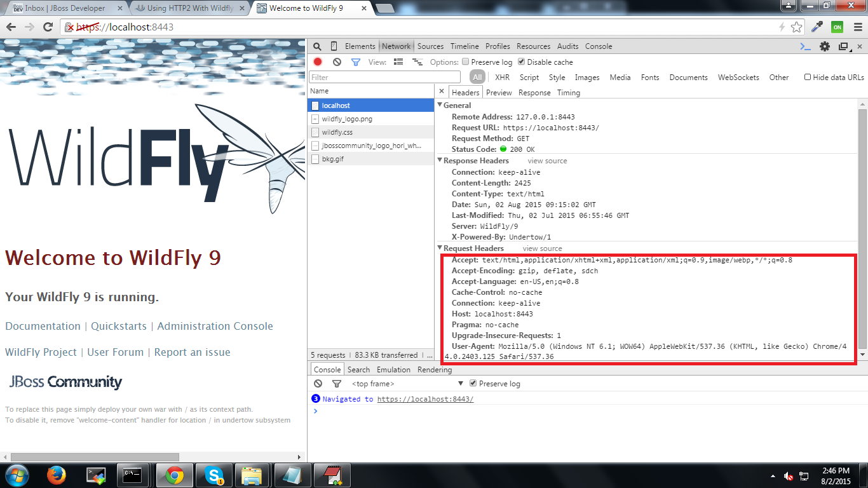Click the red record network log button
The width and height of the screenshot is (868, 488).
pyautogui.click(x=318, y=62)
